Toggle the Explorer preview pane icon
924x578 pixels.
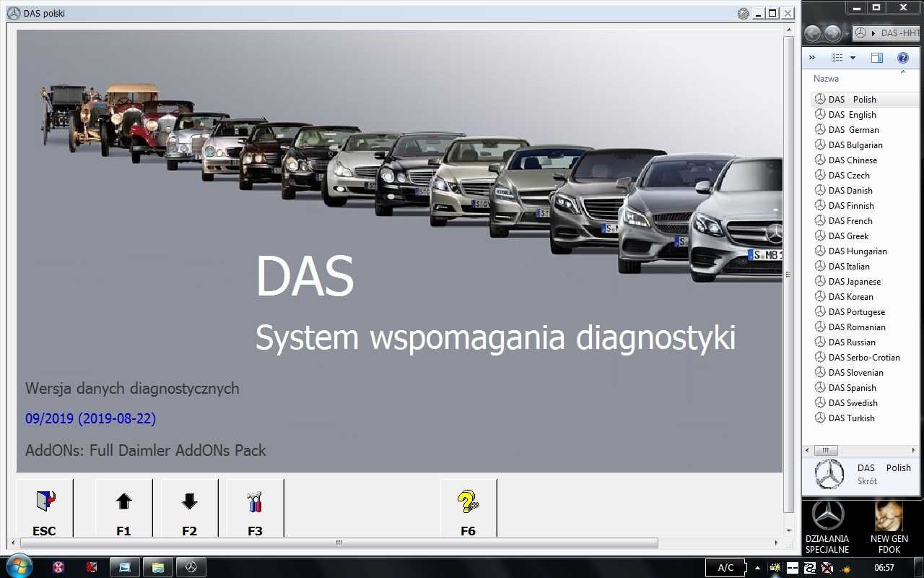(x=877, y=58)
